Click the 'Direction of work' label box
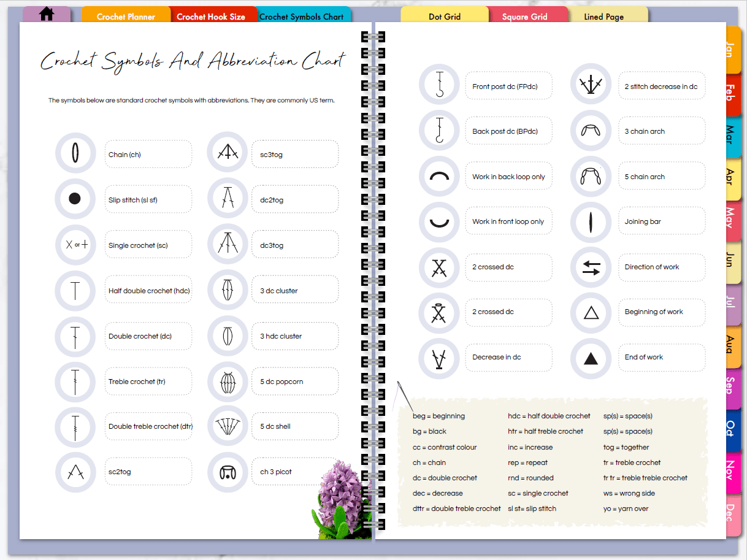 pos(662,267)
